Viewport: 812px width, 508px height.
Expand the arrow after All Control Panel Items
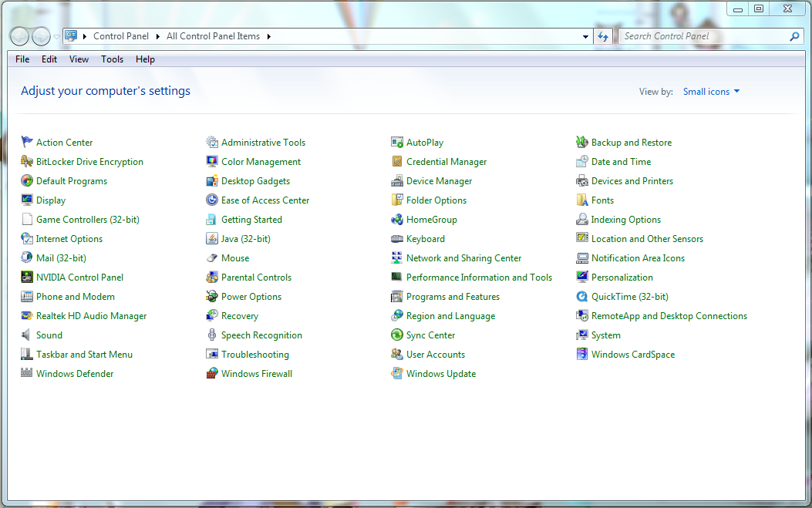pos(269,36)
